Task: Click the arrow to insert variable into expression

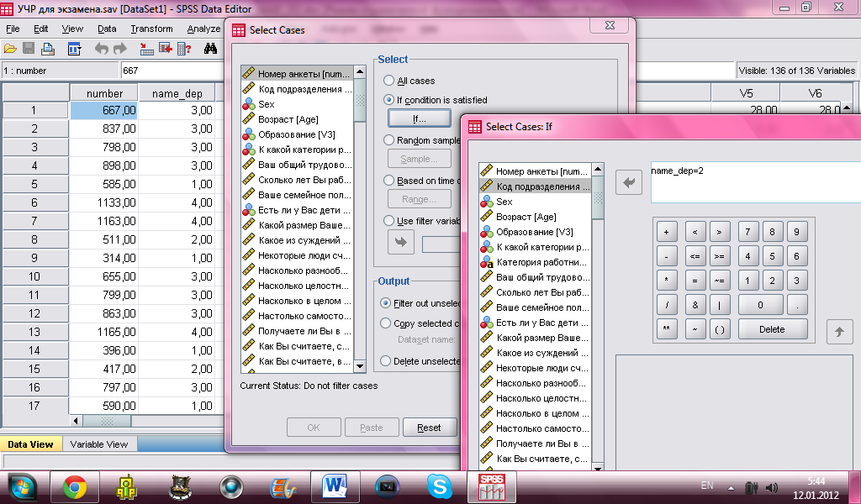Action: pos(629,182)
